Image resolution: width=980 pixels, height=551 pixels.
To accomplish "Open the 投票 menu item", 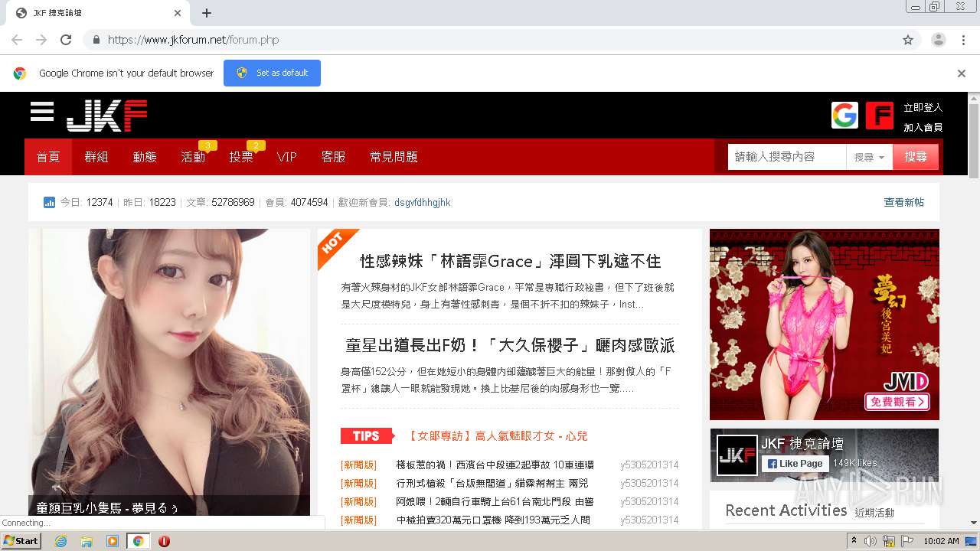I will point(241,157).
